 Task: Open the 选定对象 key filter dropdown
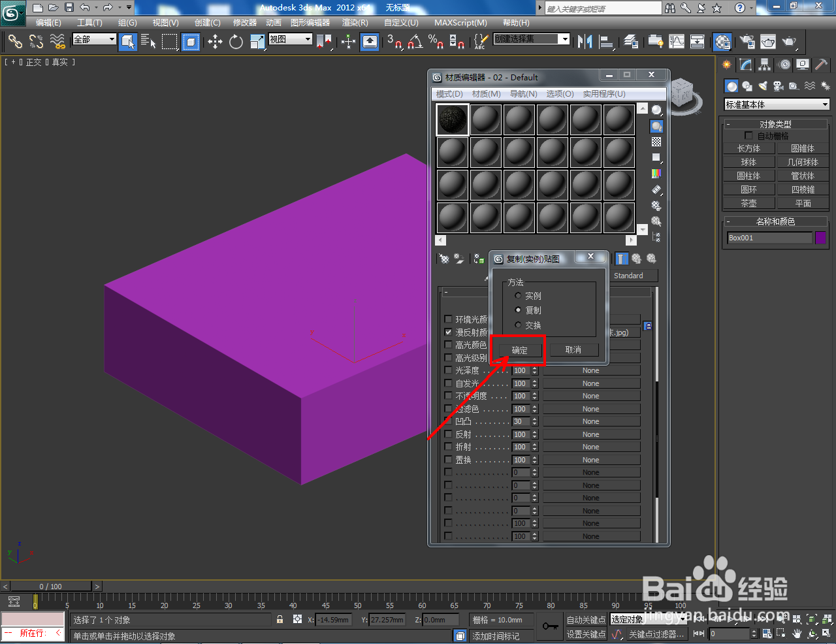[x=649, y=620]
